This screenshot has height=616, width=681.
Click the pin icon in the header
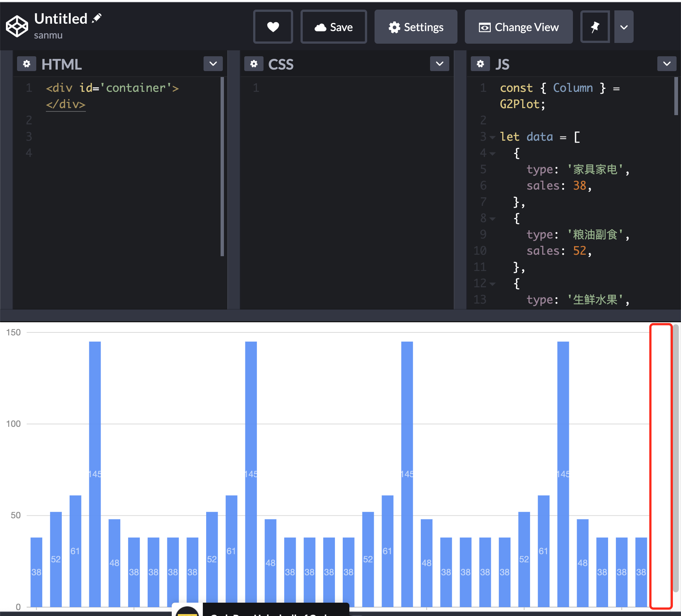(595, 27)
